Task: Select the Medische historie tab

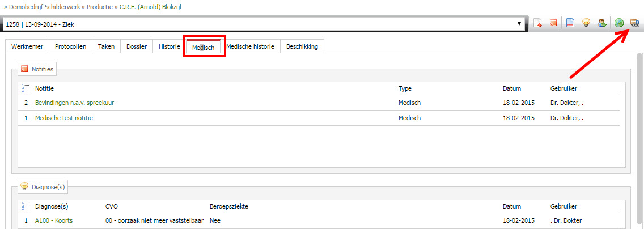Action: coord(250,46)
